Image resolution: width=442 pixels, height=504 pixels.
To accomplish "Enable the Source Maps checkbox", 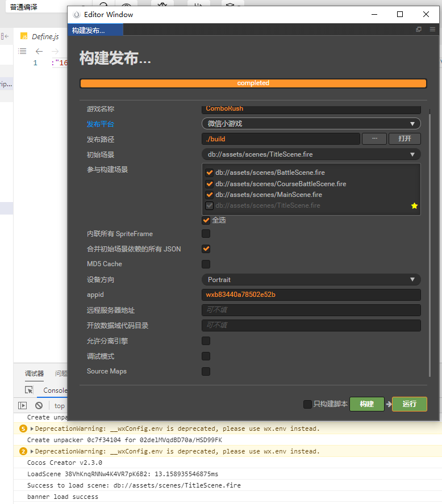I will [x=206, y=372].
